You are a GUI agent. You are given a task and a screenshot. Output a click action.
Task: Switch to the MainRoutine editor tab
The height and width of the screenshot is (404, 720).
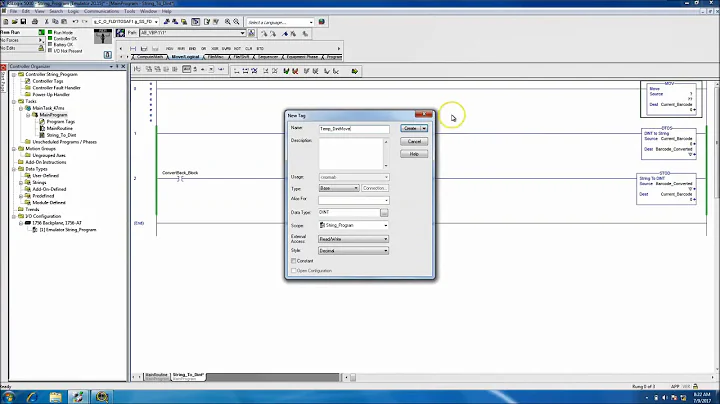click(x=157, y=376)
